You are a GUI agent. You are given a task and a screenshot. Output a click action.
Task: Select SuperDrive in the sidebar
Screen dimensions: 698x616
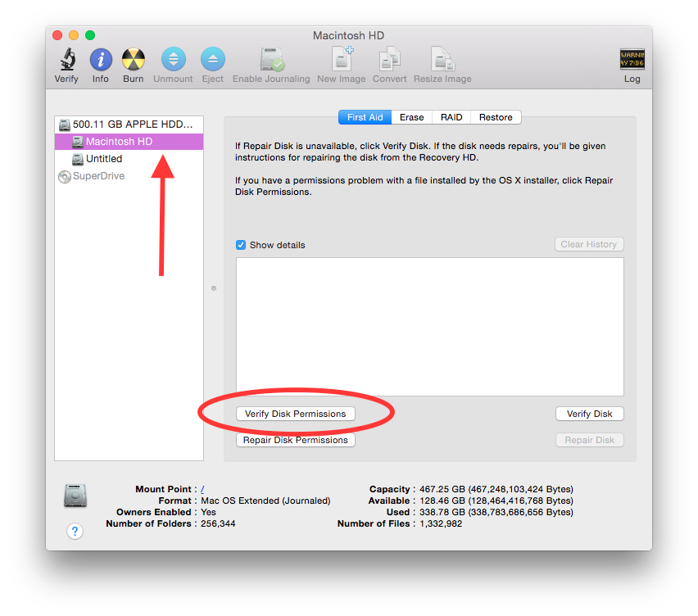129,176
